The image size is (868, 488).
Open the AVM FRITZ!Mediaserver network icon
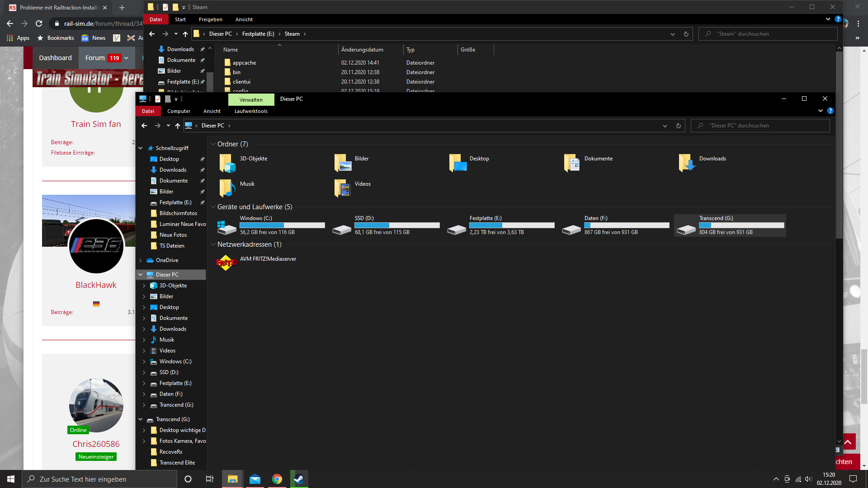226,263
